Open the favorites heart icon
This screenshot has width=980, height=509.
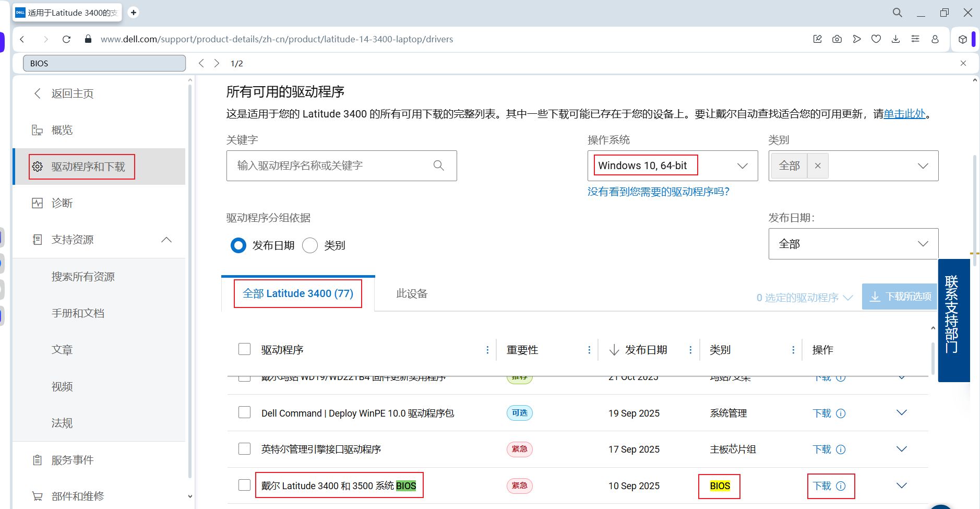click(876, 39)
